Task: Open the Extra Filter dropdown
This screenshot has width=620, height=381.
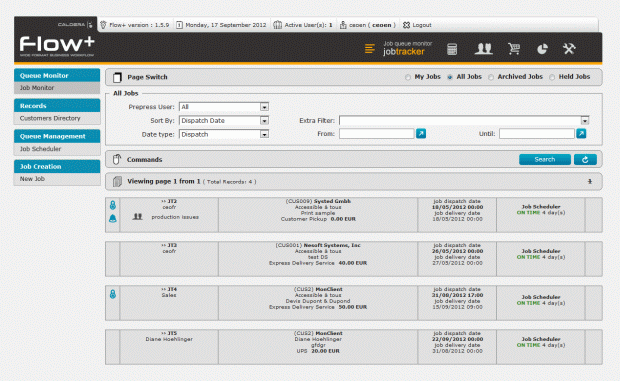Action: [464, 121]
